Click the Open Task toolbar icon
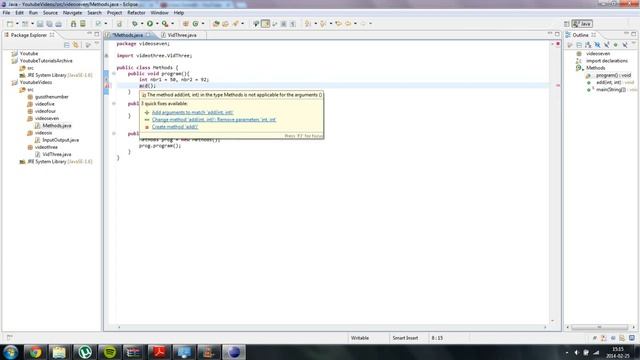The height and width of the screenshot is (360, 640). click(x=225, y=24)
